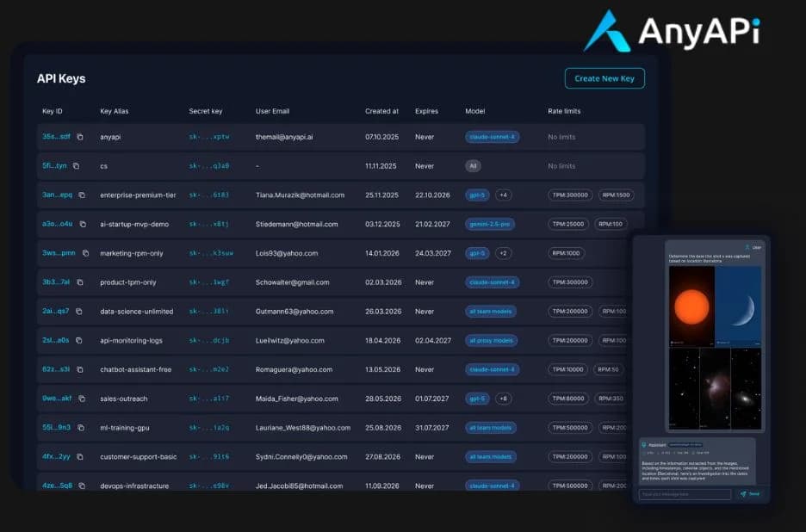The height and width of the screenshot is (532, 806).
Task: Select created date 14.01.2026
Action: (x=382, y=253)
